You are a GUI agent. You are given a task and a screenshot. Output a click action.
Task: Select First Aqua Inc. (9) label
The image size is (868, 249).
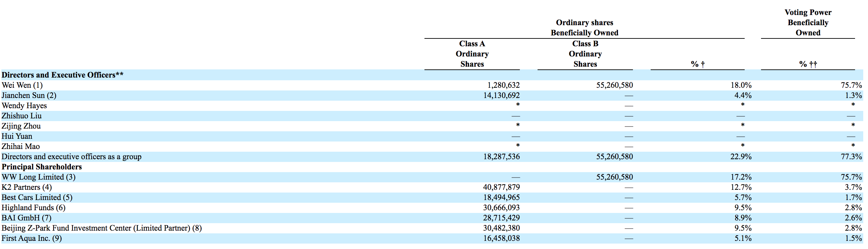pyautogui.click(x=32, y=238)
